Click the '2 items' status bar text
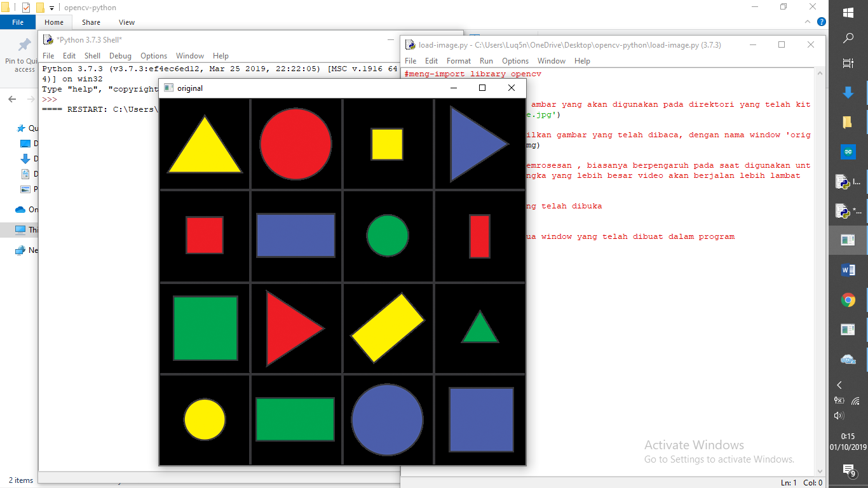 point(21,480)
